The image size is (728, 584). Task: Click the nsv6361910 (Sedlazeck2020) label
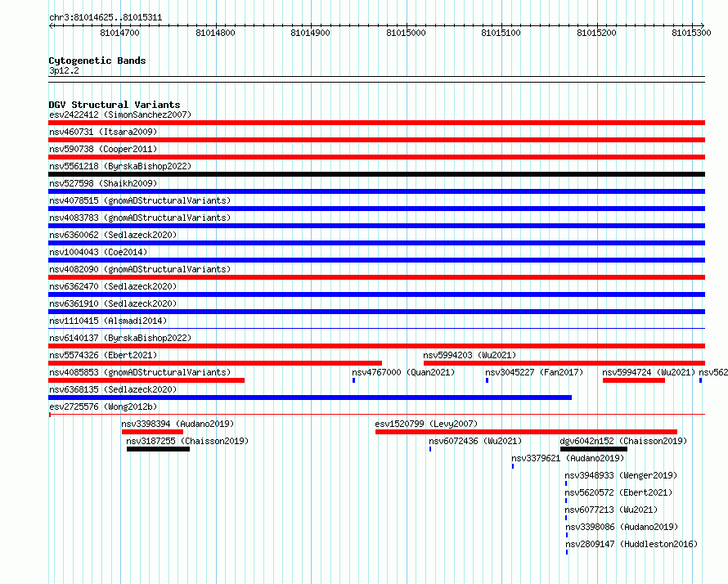pos(113,303)
